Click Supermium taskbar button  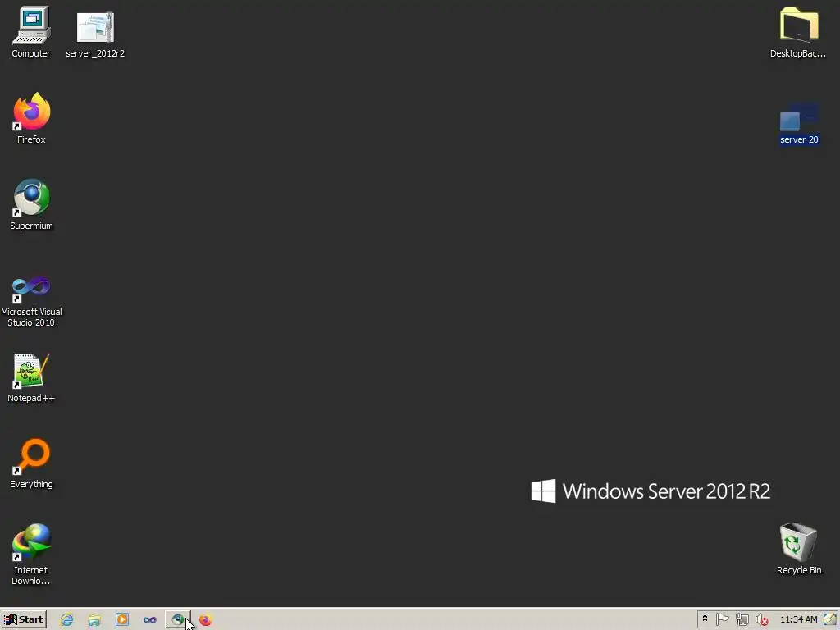click(178, 620)
